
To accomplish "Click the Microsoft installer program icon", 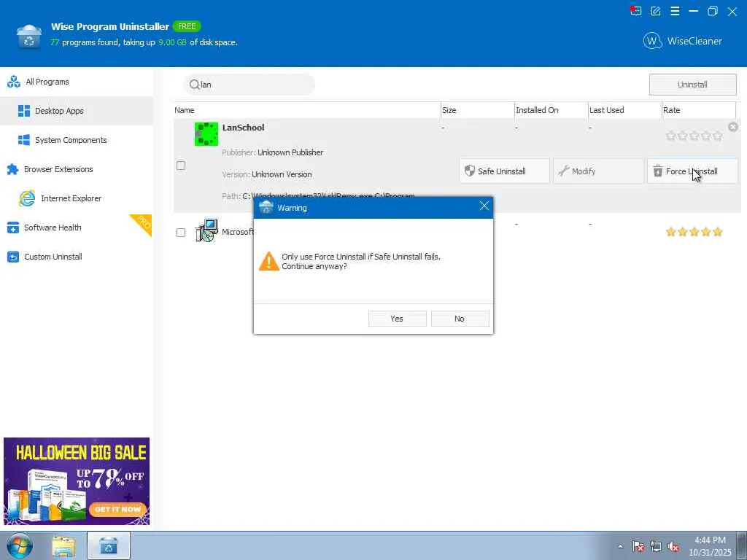I will tap(206, 230).
